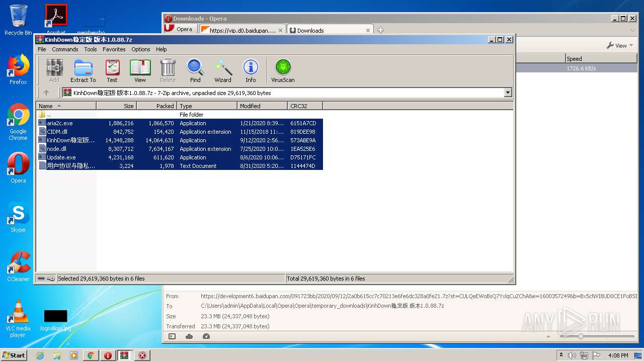Image resolution: width=644 pixels, height=362 pixels.
Task: Open the Find magnifier tool
Action: click(x=195, y=71)
